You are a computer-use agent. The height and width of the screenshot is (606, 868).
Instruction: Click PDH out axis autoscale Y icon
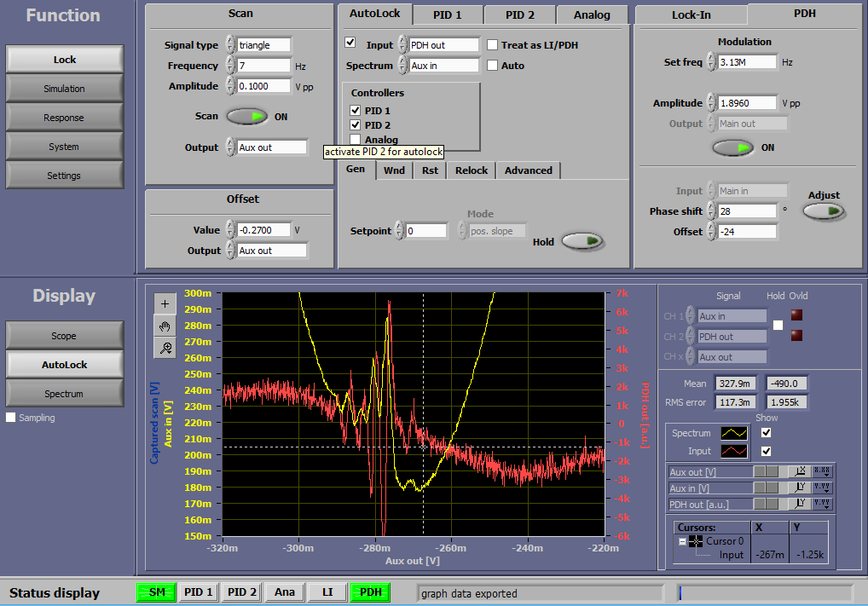800,504
